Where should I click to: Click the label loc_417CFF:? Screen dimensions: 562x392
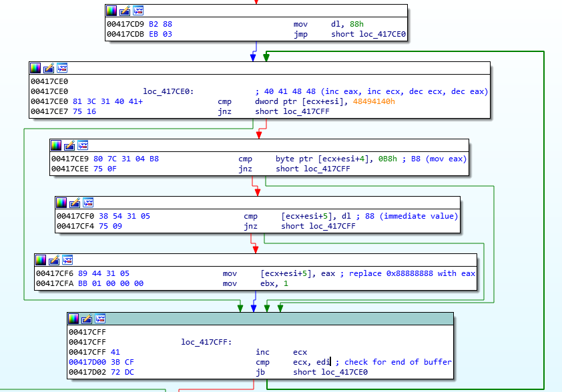tap(206, 342)
